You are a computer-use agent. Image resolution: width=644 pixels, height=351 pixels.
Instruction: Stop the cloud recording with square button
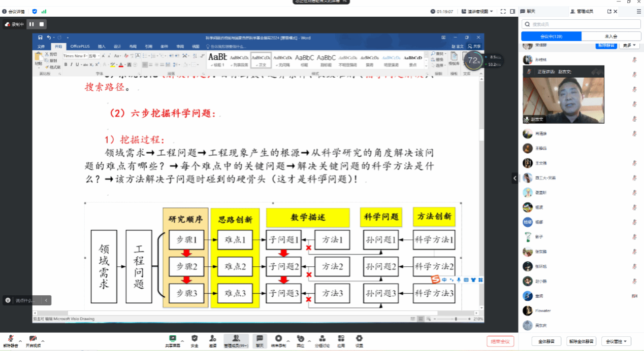[x=42, y=24]
